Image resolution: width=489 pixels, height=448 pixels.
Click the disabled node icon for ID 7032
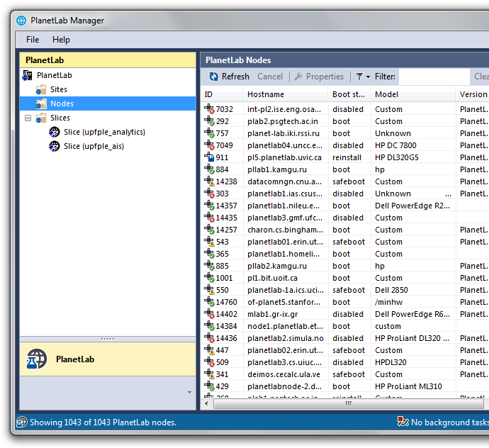point(209,109)
